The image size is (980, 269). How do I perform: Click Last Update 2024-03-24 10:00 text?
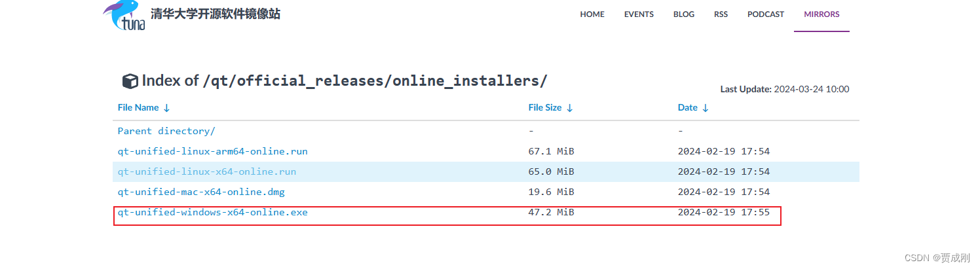(x=785, y=89)
